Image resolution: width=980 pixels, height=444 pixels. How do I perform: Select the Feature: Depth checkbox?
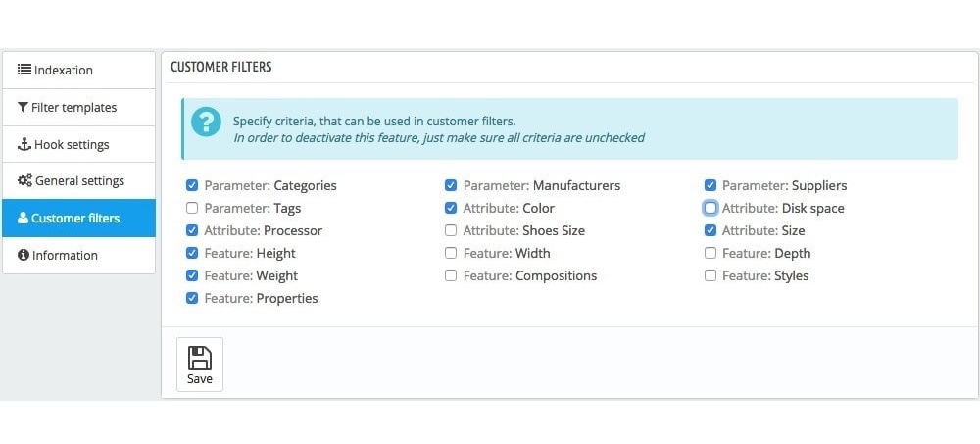click(710, 253)
